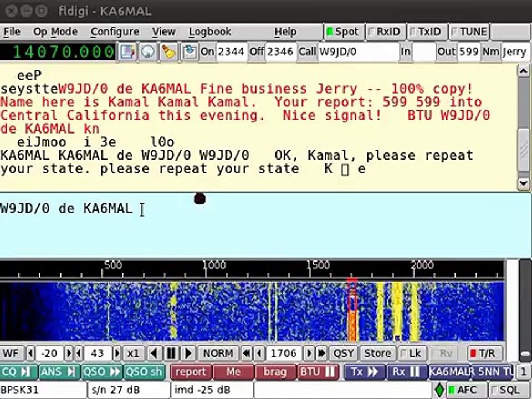The image size is (532, 399).
Task: Send the report macro
Action: (191, 372)
